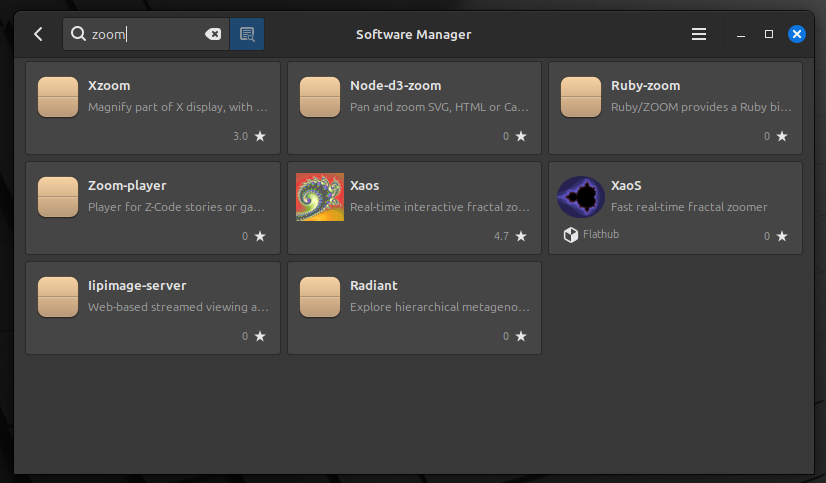Click the Node-d3-zoom rating star

[x=521, y=136]
